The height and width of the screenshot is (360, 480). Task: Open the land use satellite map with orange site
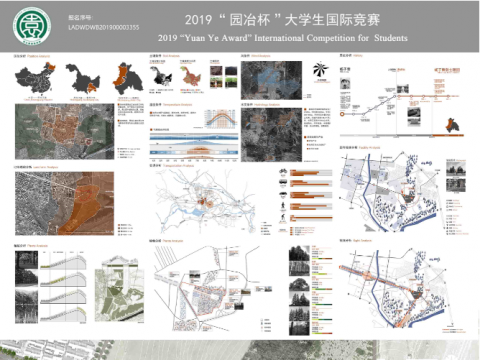pyautogui.click(x=65, y=203)
